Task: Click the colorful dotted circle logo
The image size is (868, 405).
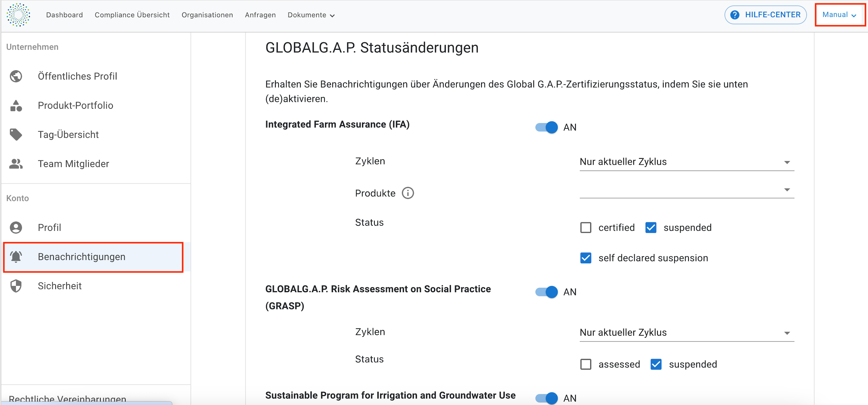Action: 19,15
